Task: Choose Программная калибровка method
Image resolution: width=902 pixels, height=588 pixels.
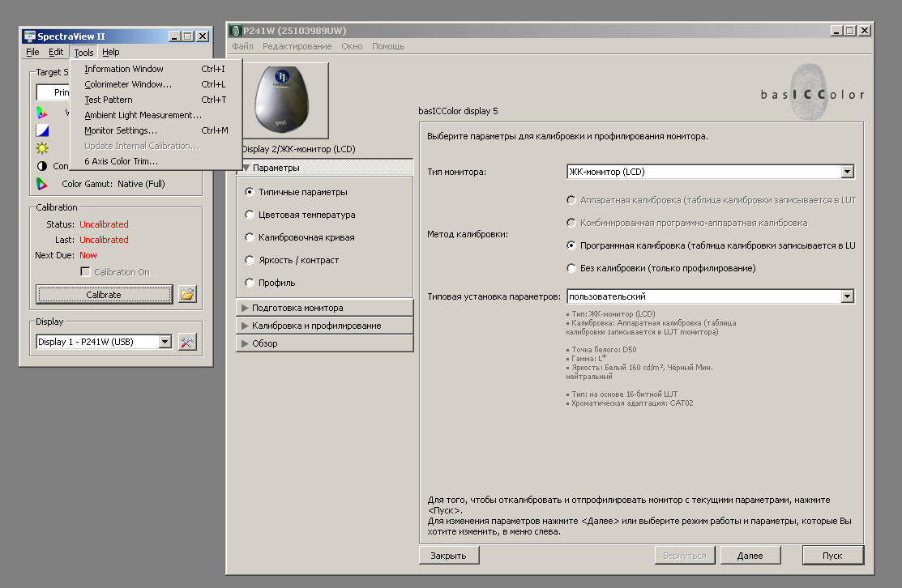Action: (x=571, y=245)
